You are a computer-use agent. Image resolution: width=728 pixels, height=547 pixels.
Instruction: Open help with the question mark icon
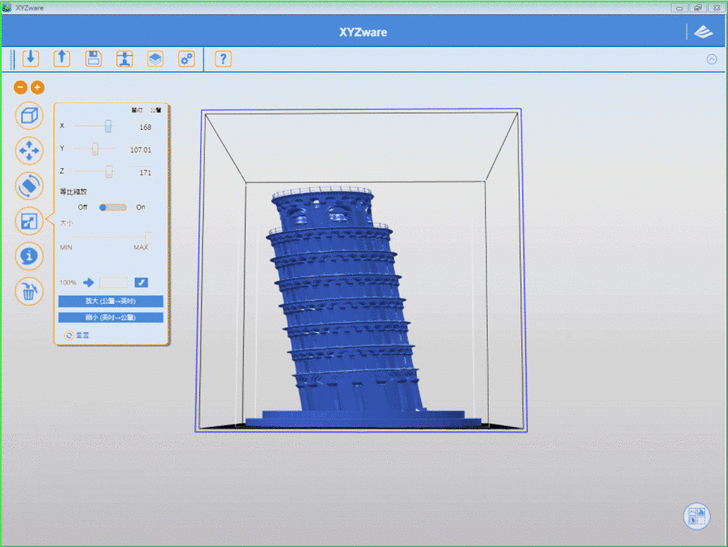[223, 59]
